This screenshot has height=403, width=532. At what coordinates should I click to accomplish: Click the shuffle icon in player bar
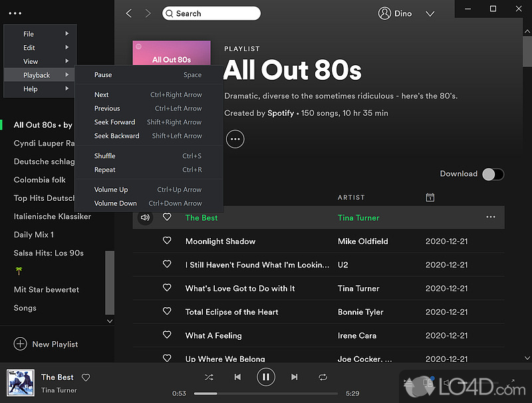coord(209,377)
